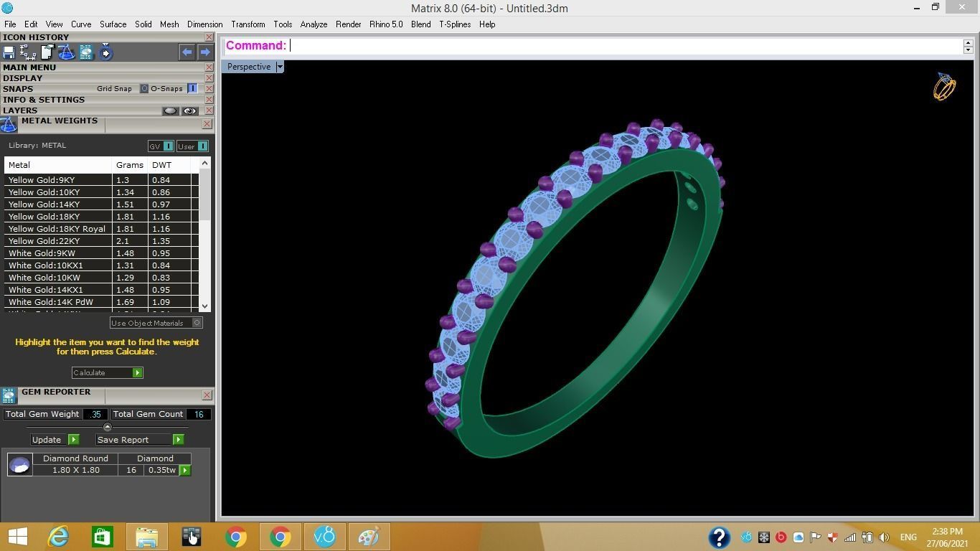Click the volume speaker tray icon
The width and height of the screenshot is (980, 551).
[884, 537]
